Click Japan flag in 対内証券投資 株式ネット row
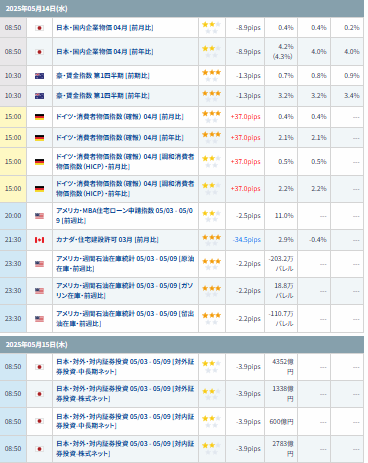This screenshot has width=368, height=463. tap(39, 449)
